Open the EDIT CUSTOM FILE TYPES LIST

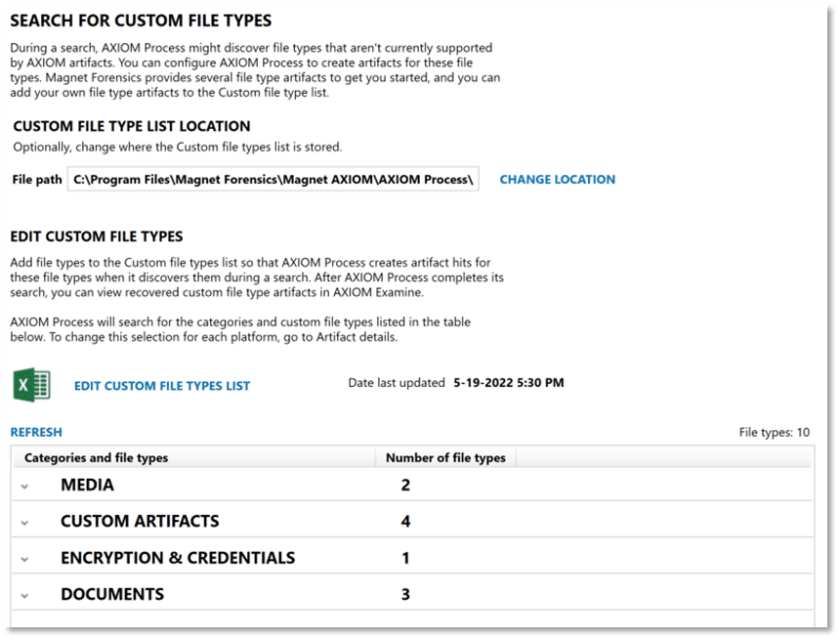pos(161,385)
